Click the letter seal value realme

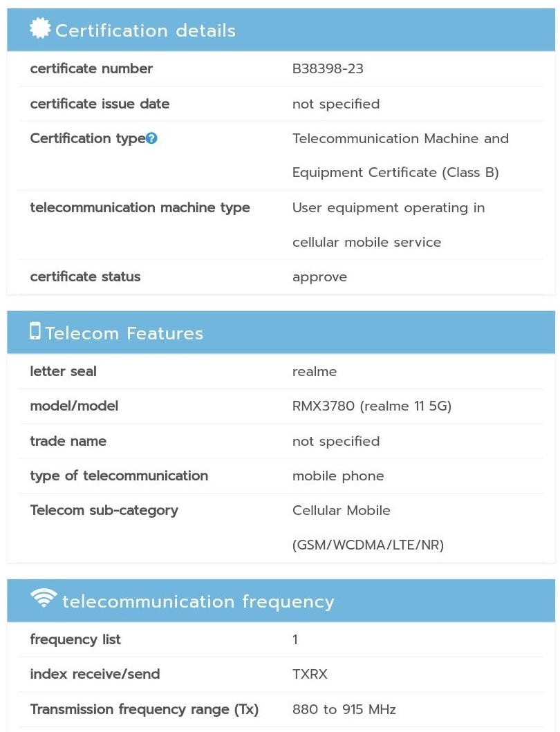315,372
